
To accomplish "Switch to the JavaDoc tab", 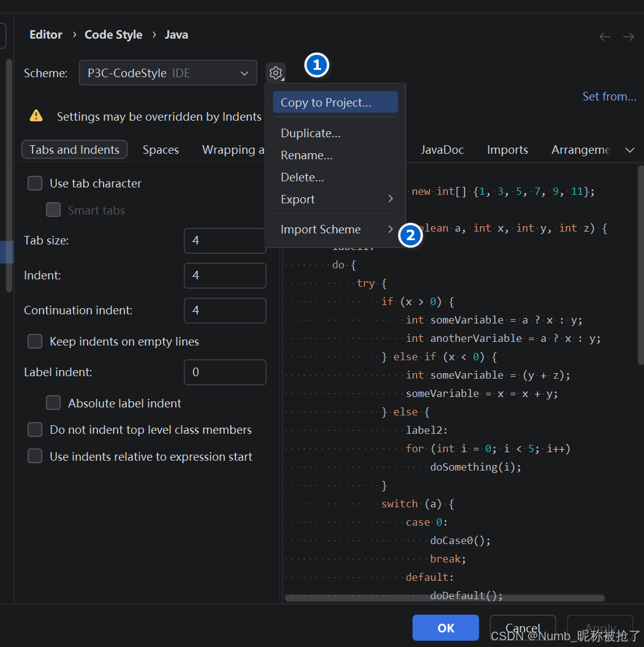I will coord(442,149).
